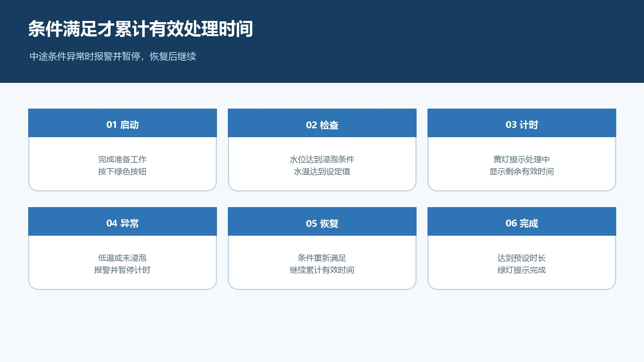Click the 01 启动 card header
The image size is (644, 362).
pos(122,123)
